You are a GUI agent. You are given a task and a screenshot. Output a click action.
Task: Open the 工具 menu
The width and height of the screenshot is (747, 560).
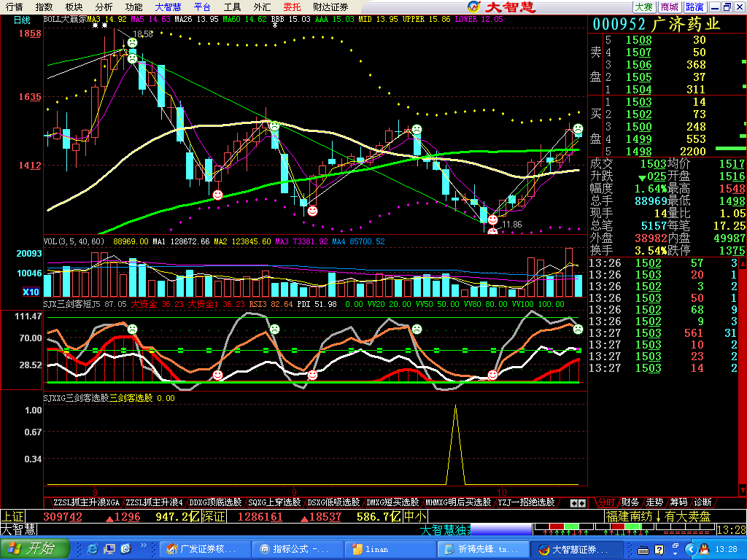[233, 7]
